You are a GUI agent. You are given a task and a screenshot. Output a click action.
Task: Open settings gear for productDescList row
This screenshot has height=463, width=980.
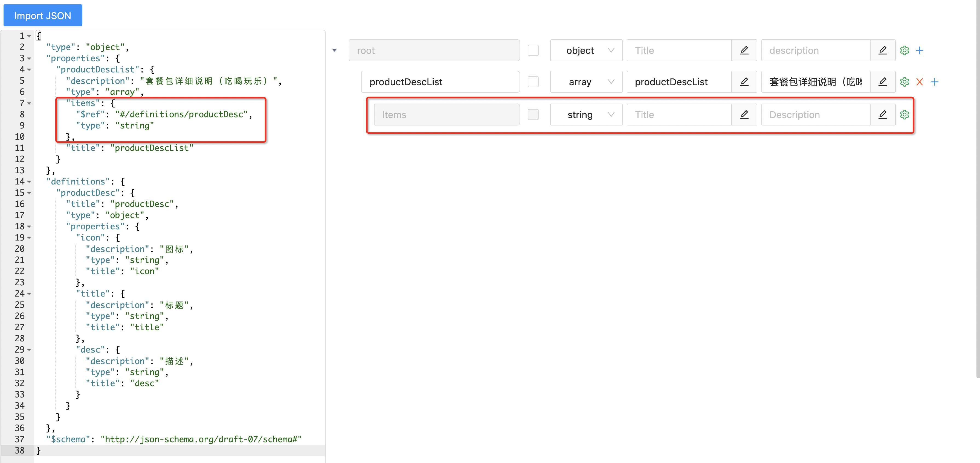click(x=904, y=82)
